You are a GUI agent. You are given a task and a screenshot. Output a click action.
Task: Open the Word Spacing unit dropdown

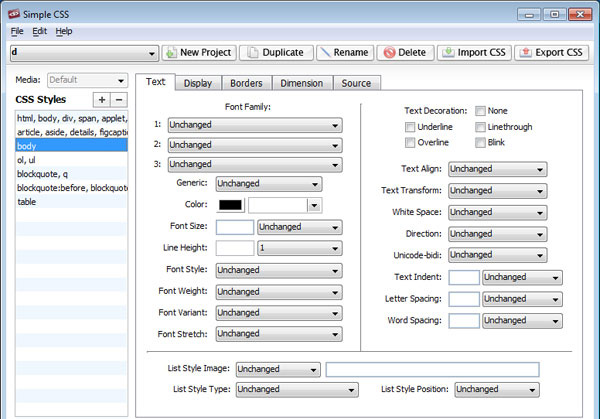tap(522, 321)
